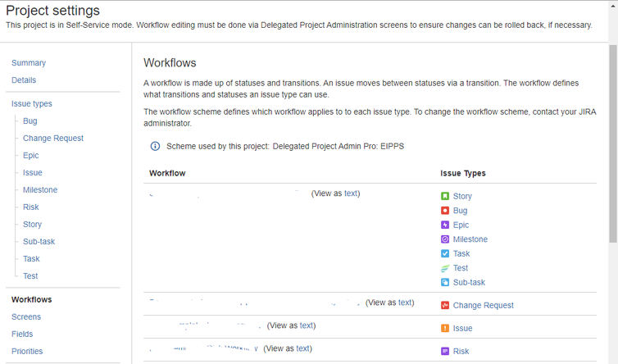Click the blue Task checkmark icon
618x364 pixels.
(x=445, y=253)
